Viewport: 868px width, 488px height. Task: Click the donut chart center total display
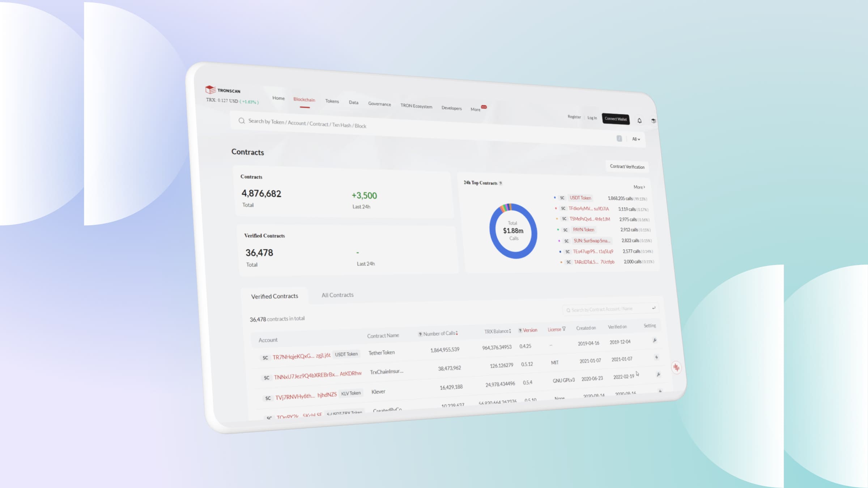(511, 231)
